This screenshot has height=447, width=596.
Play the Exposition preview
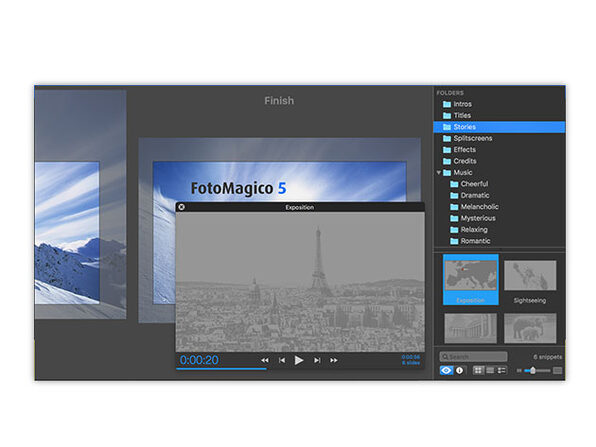(x=299, y=360)
